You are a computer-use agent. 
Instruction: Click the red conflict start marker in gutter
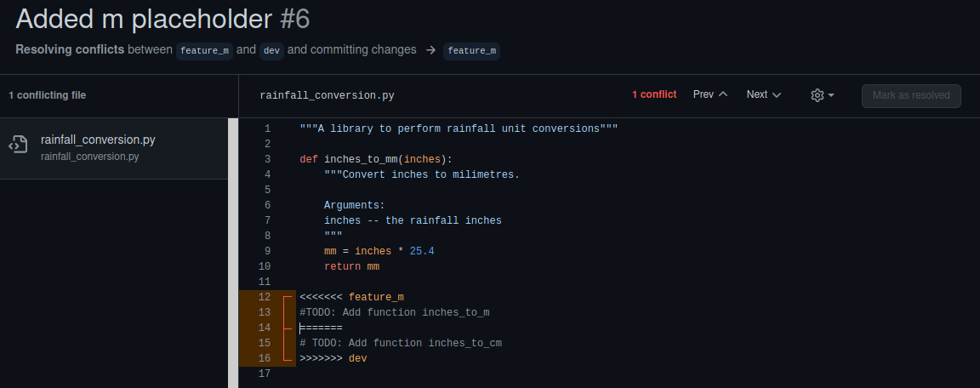tap(288, 297)
